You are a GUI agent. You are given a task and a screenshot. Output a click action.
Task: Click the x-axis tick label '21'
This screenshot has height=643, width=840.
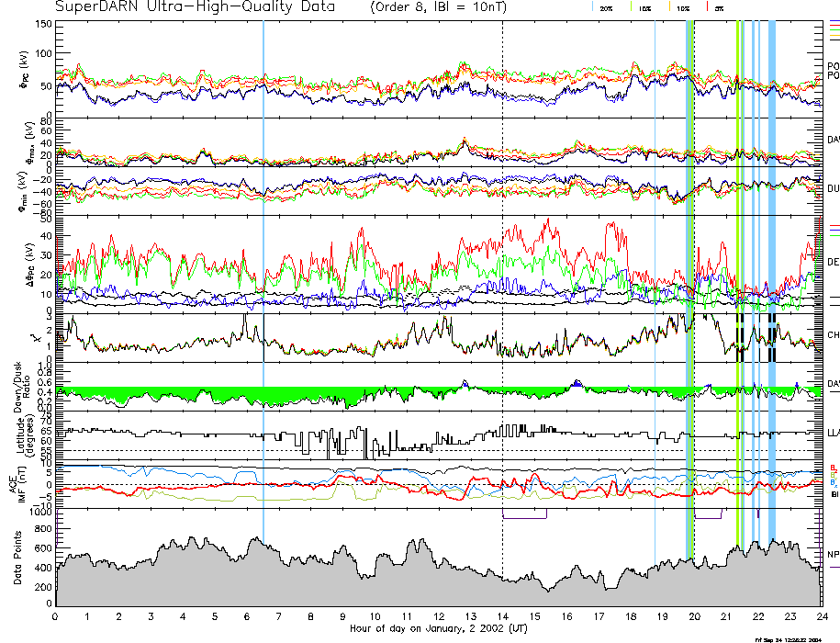(726, 616)
